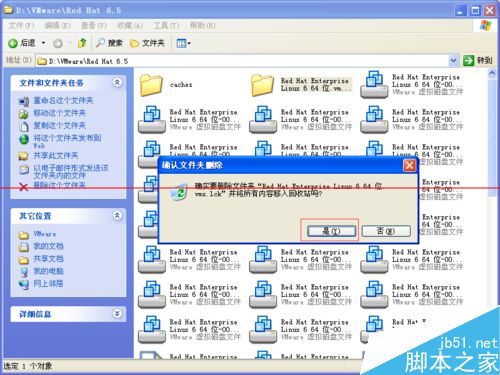Click the caches folder name text
This screenshot has width=500, height=375.
pyautogui.click(x=181, y=85)
